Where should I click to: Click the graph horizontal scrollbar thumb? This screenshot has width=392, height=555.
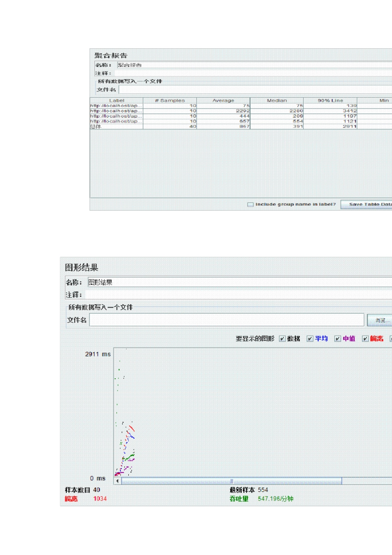point(231,481)
